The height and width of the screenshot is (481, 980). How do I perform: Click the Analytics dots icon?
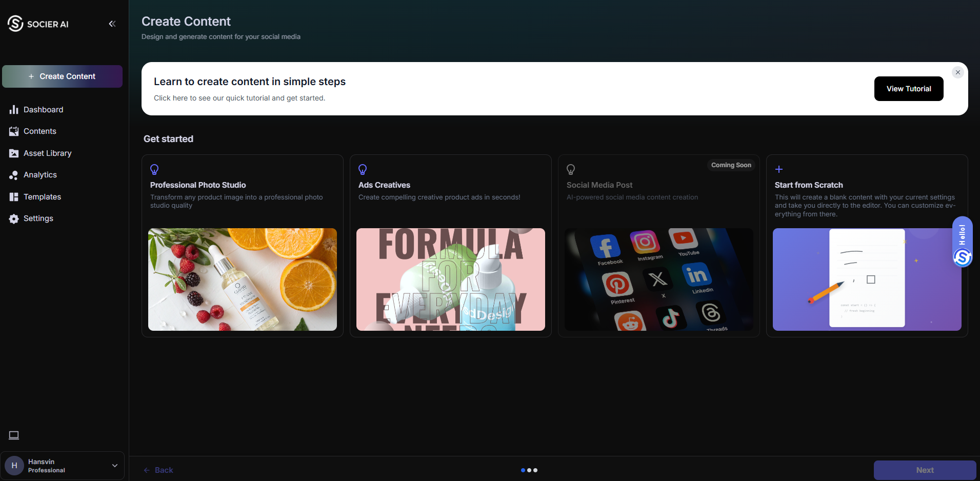(14, 175)
